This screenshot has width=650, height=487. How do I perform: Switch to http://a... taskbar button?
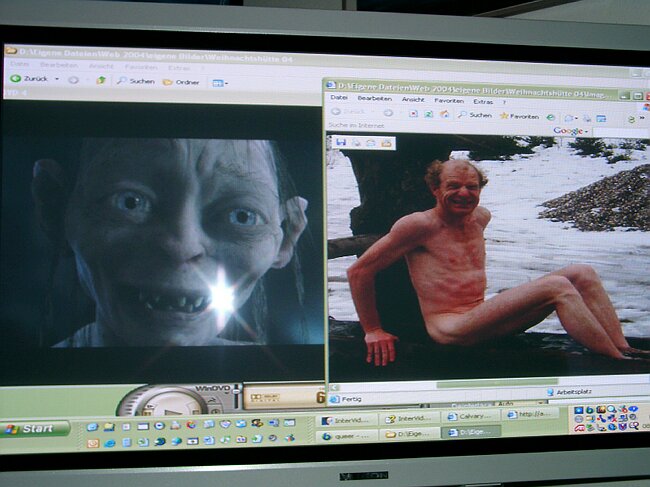coord(529,414)
